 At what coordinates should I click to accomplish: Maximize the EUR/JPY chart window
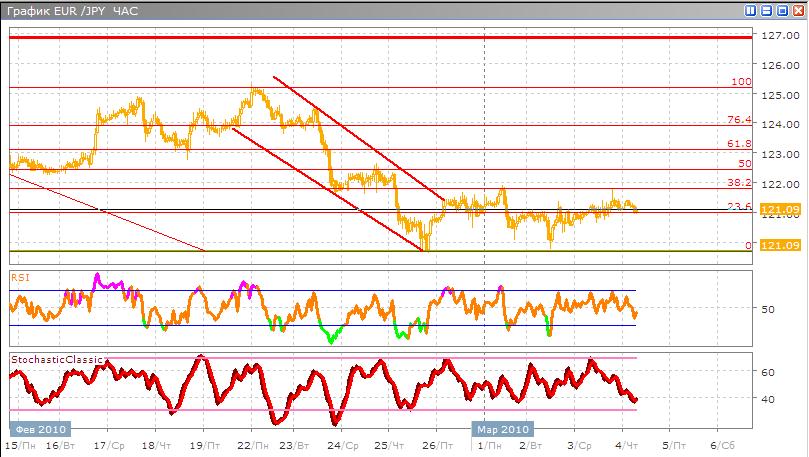pyautogui.click(x=782, y=10)
